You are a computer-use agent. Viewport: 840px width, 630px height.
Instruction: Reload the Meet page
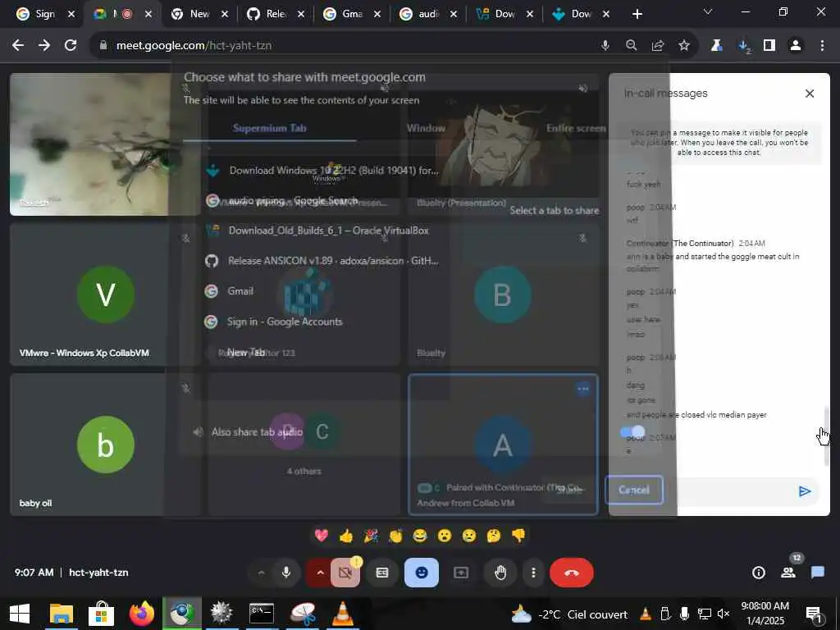[71, 46]
